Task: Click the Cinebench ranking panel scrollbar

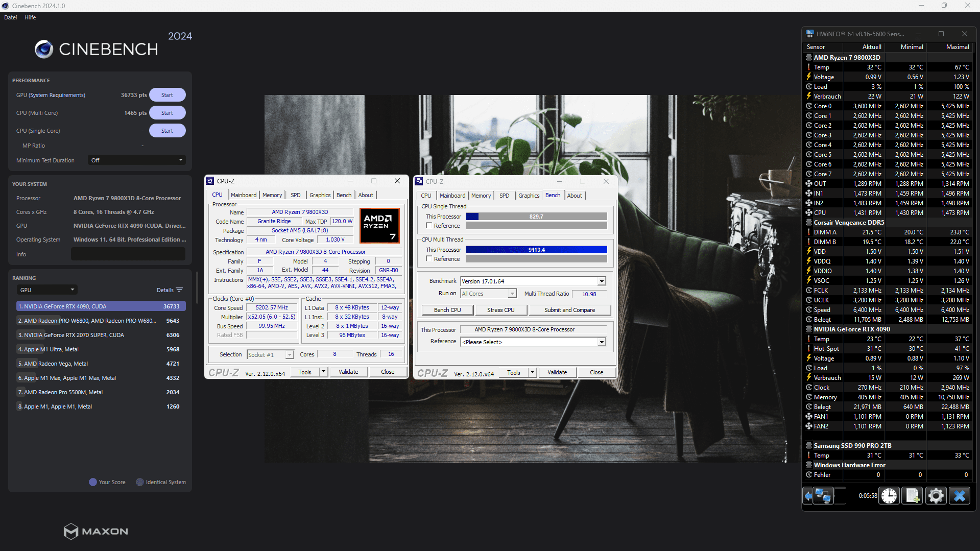Action: 197,288
